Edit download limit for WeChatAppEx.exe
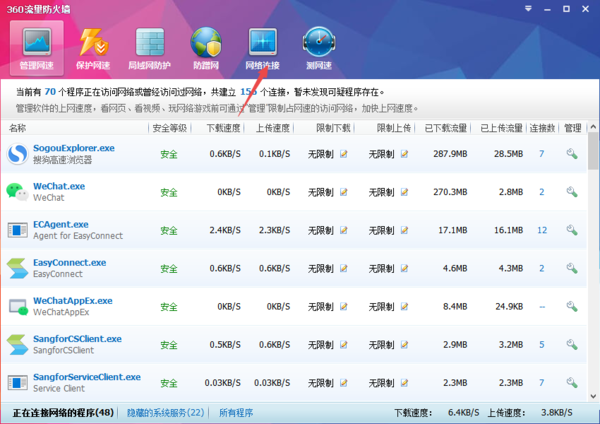This screenshot has height=424, width=600. click(344, 307)
